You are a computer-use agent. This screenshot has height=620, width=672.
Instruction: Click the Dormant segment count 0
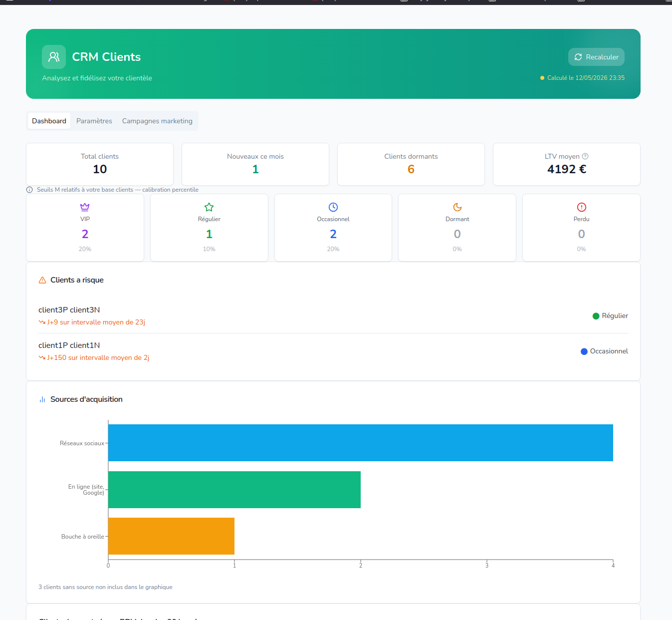(x=457, y=234)
